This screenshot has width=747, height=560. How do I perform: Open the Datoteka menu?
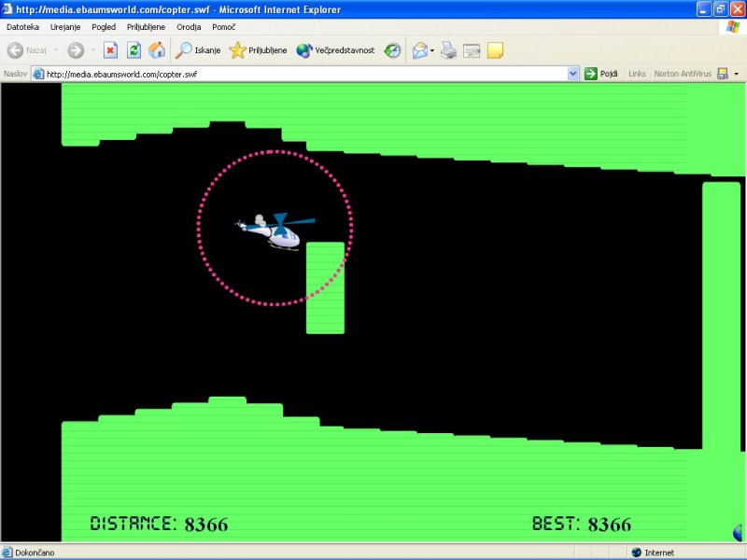point(22,27)
